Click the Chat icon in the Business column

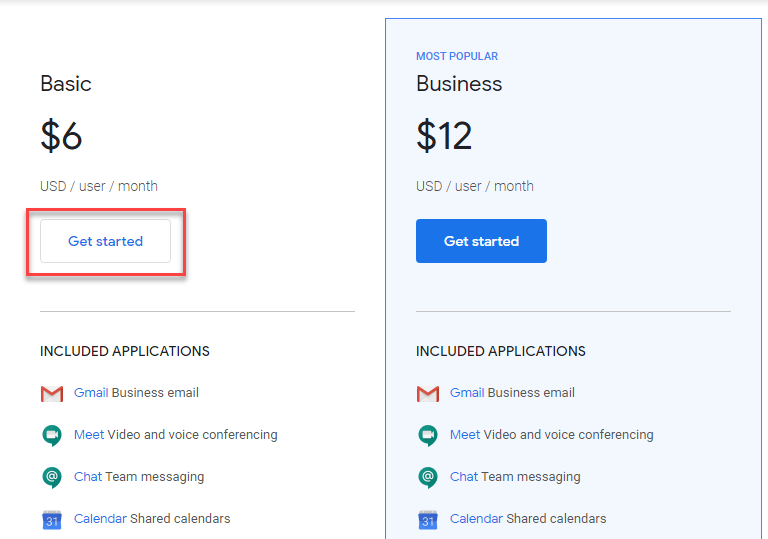pos(428,477)
